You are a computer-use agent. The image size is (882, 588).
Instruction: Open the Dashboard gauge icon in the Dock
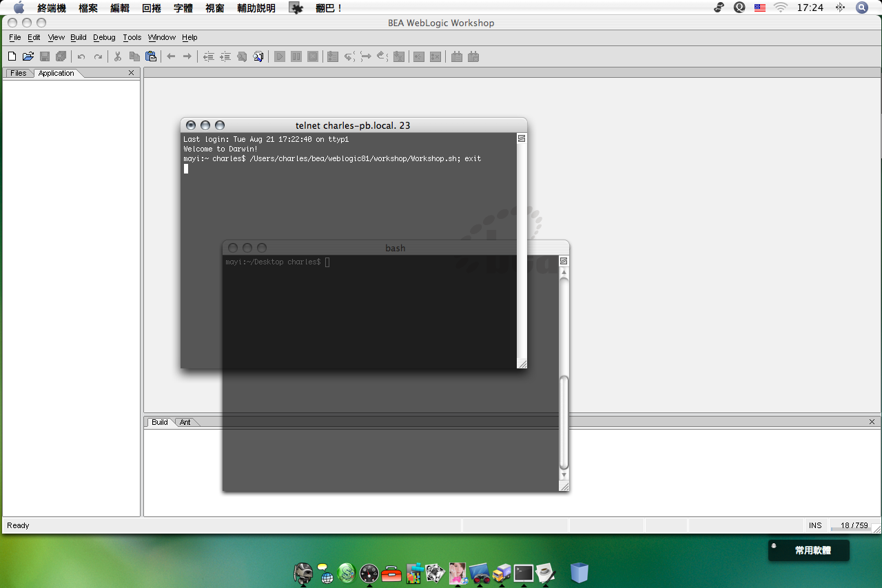click(369, 573)
